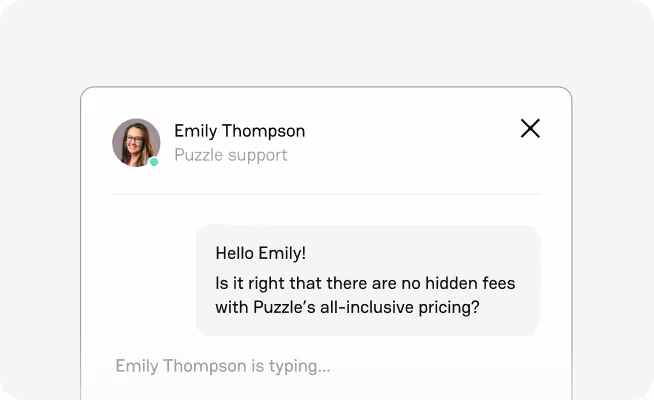This screenshot has height=400, width=654.
Task: Click the Puzzle support subtitle
Action: (x=230, y=155)
